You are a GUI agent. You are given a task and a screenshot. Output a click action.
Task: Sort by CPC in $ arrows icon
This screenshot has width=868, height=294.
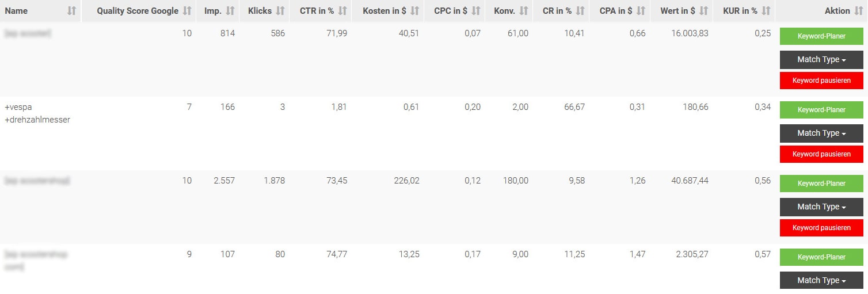click(x=476, y=11)
